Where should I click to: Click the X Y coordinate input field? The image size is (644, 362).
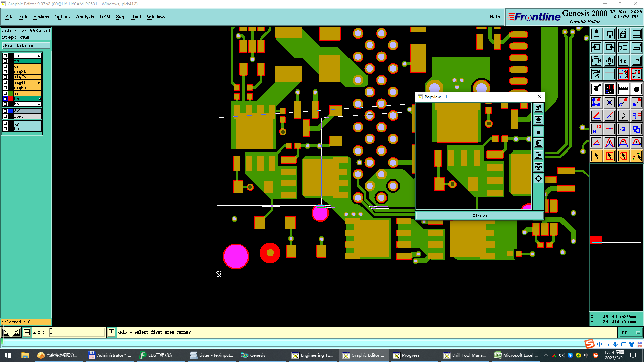[77, 332]
